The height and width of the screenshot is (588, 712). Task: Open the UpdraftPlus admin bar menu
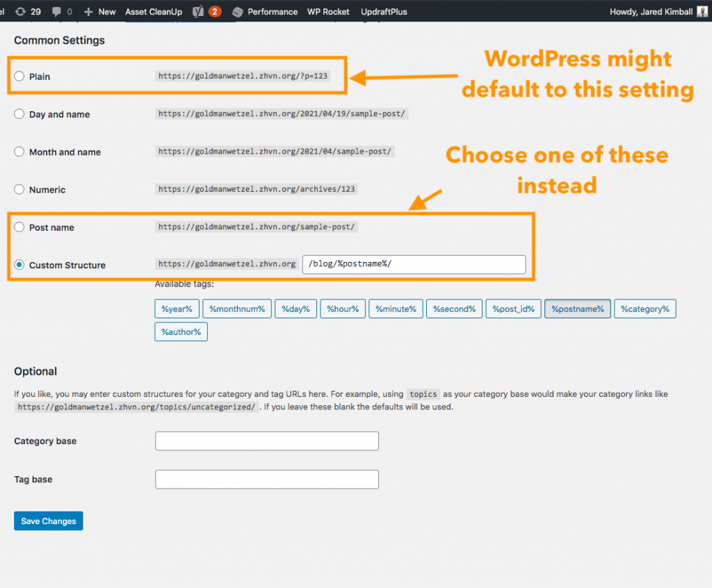point(384,12)
